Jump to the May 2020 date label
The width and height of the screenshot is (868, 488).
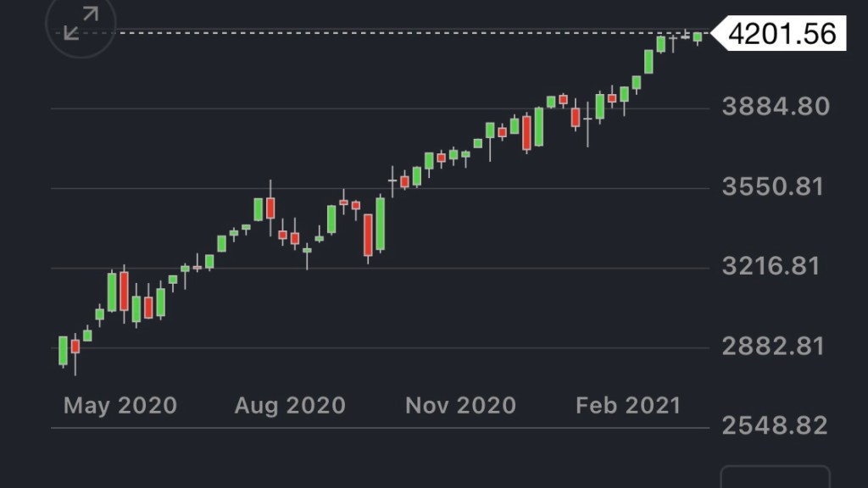(120, 406)
